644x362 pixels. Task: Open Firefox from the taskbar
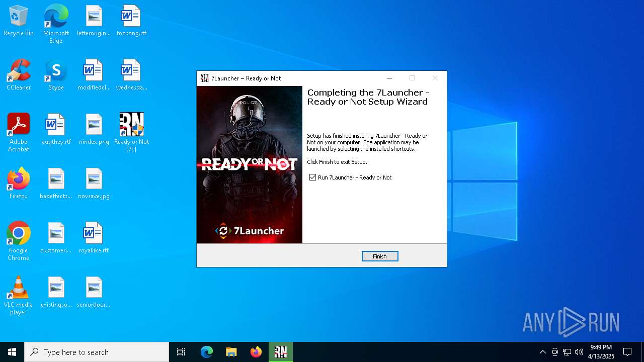(x=256, y=352)
